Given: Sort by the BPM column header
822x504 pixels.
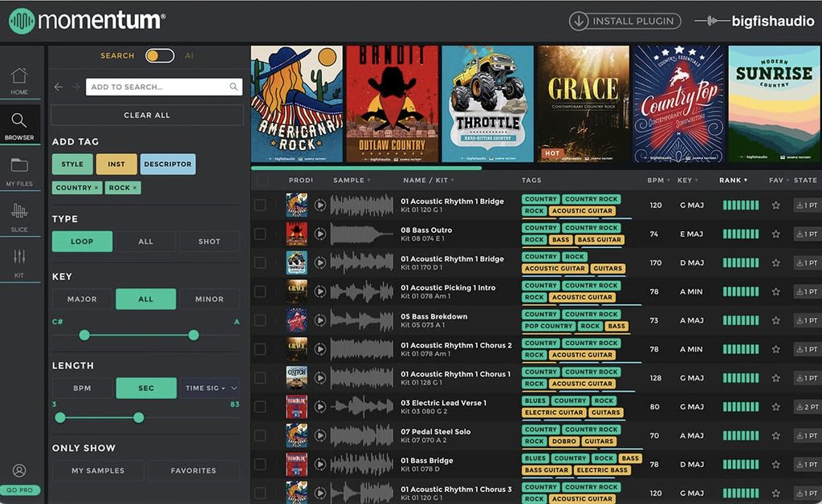Looking at the screenshot, I should [658, 181].
